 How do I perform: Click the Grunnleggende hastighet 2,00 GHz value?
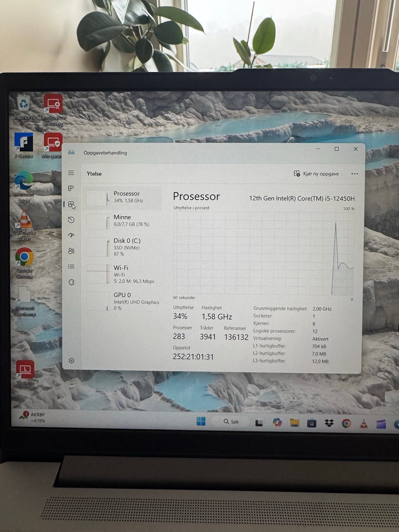[322, 309]
